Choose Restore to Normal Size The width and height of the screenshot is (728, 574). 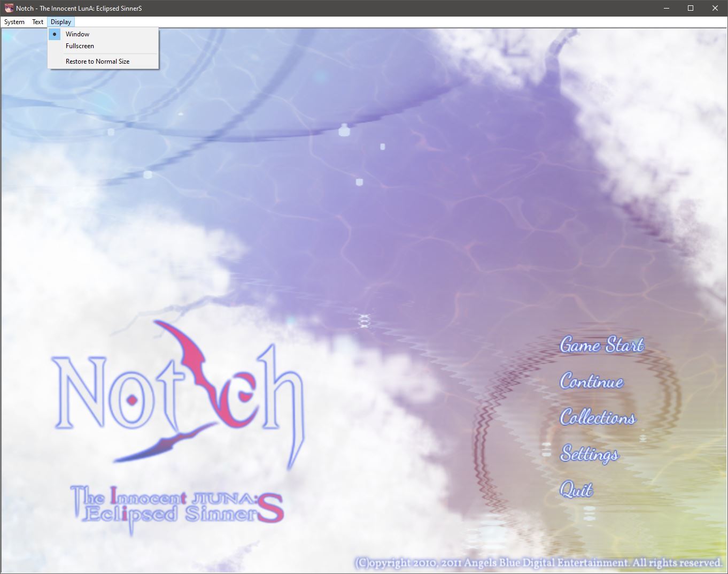tap(103, 62)
